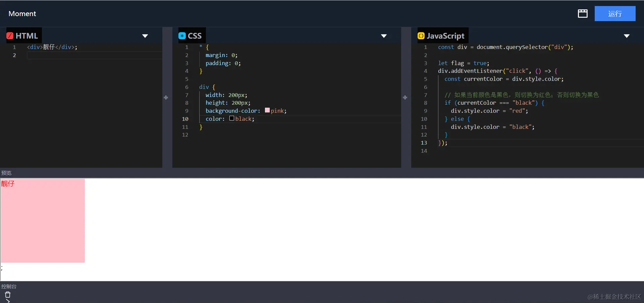The image size is (644, 303).
Task: Click the '} else {' line in JavaScript
Action: coord(457,119)
